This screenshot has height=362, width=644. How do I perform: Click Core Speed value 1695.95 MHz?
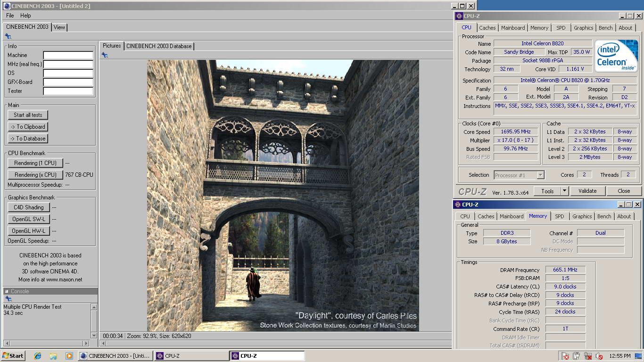516,132
